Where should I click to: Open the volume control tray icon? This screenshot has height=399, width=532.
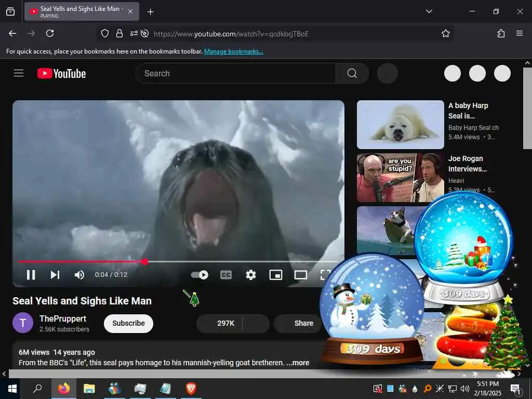tap(465, 389)
